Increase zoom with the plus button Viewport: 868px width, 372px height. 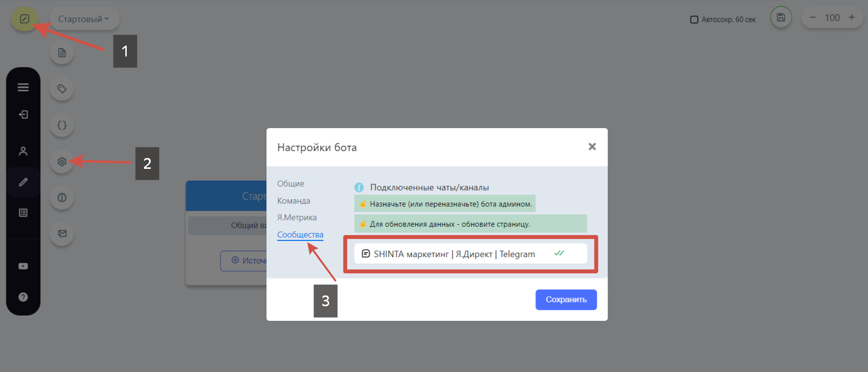coord(852,18)
